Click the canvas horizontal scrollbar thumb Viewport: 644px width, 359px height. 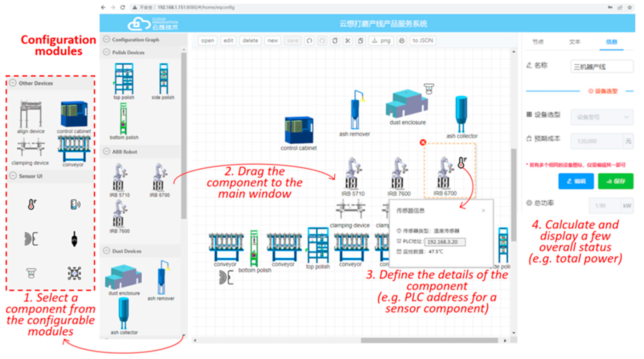(429, 341)
